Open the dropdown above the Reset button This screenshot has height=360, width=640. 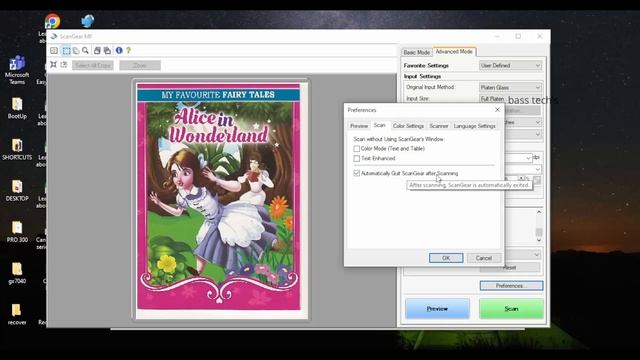coord(523,255)
